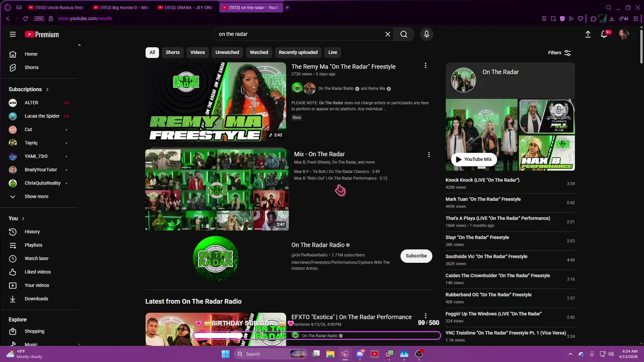Open a new browser tab with plus

[287, 8]
